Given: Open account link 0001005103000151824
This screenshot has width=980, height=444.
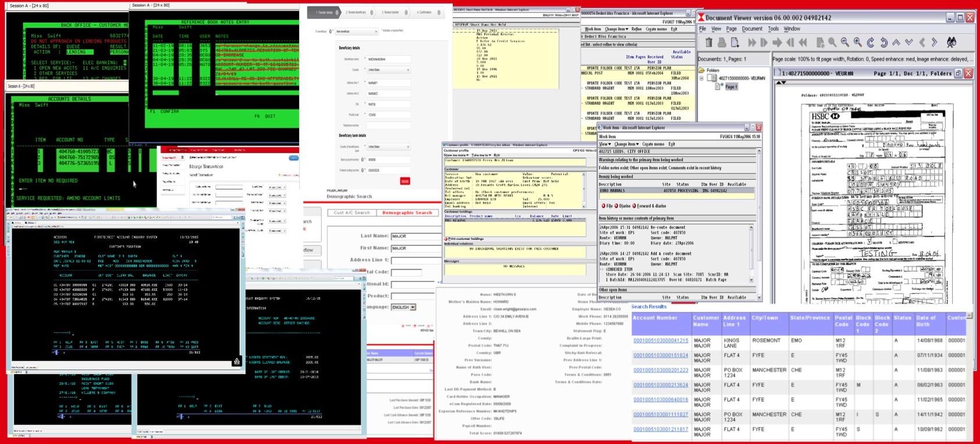Looking at the screenshot, I should [x=661, y=355].
